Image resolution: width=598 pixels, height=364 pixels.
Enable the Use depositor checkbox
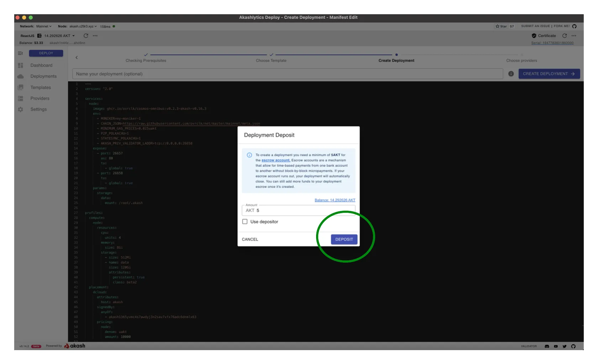(x=245, y=222)
